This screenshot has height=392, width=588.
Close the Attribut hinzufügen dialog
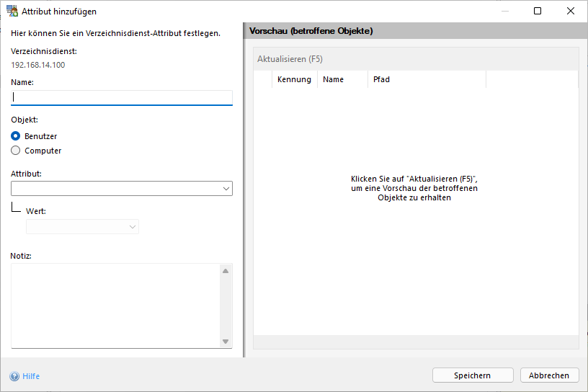click(571, 12)
